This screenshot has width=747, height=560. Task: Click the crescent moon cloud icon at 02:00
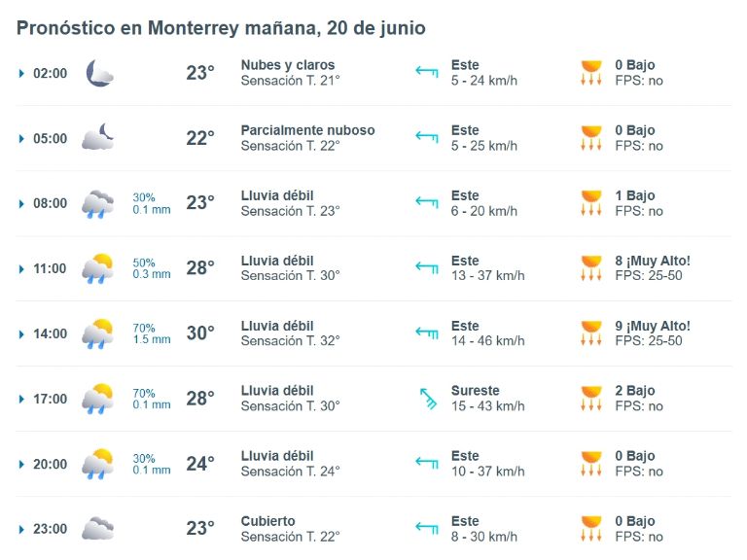coord(99,73)
